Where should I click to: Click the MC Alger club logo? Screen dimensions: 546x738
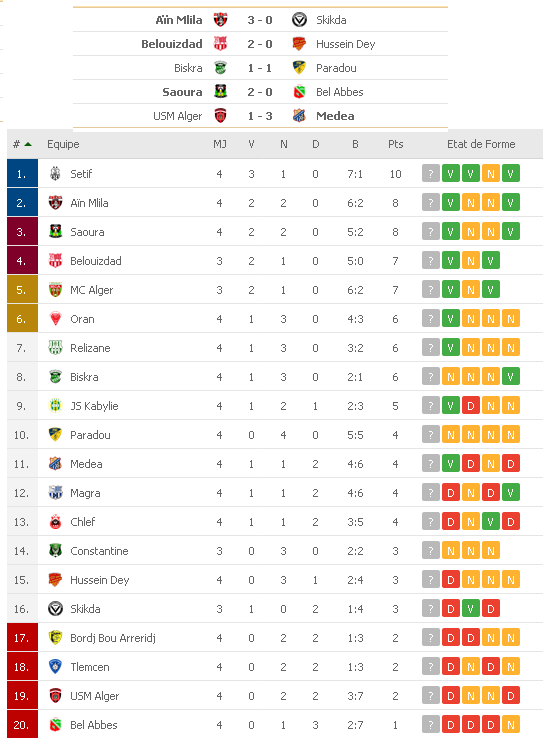55,290
